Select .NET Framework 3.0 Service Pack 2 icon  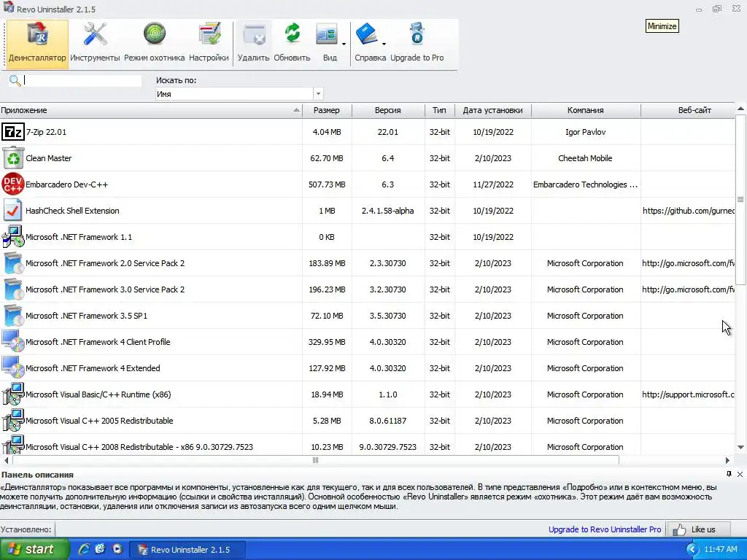13,289
